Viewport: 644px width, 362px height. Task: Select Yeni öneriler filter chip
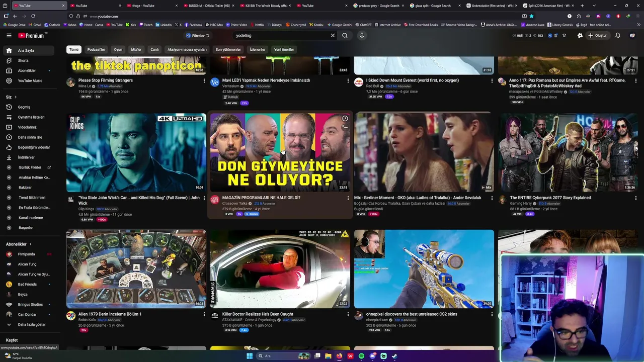(x=284, y=50)
